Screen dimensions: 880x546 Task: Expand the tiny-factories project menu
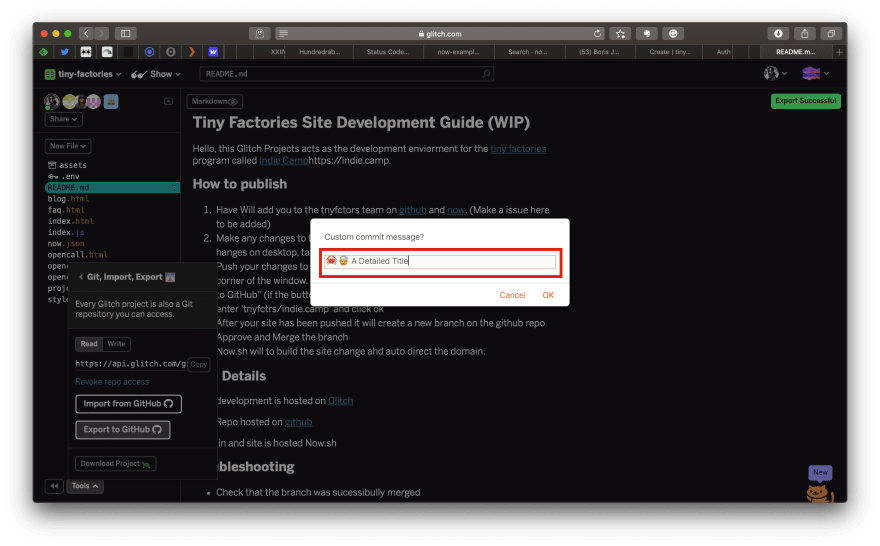tap(83, 74)
